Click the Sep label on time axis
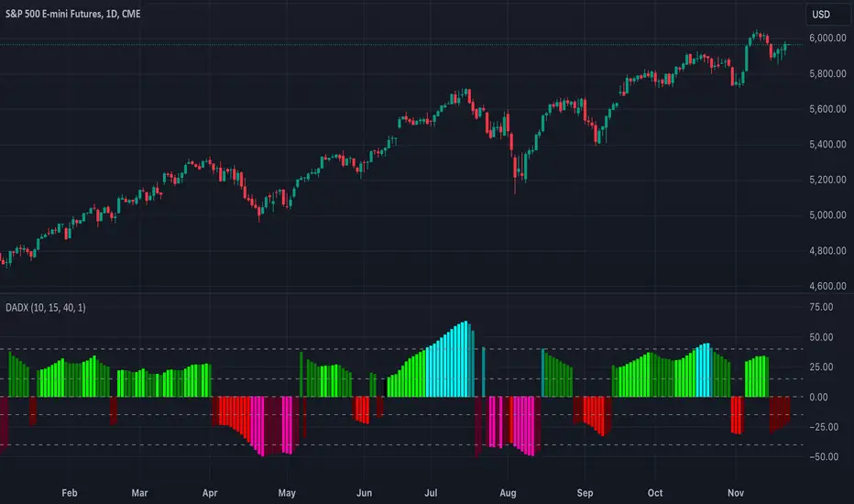854x504 pixels. pos(585,493)
